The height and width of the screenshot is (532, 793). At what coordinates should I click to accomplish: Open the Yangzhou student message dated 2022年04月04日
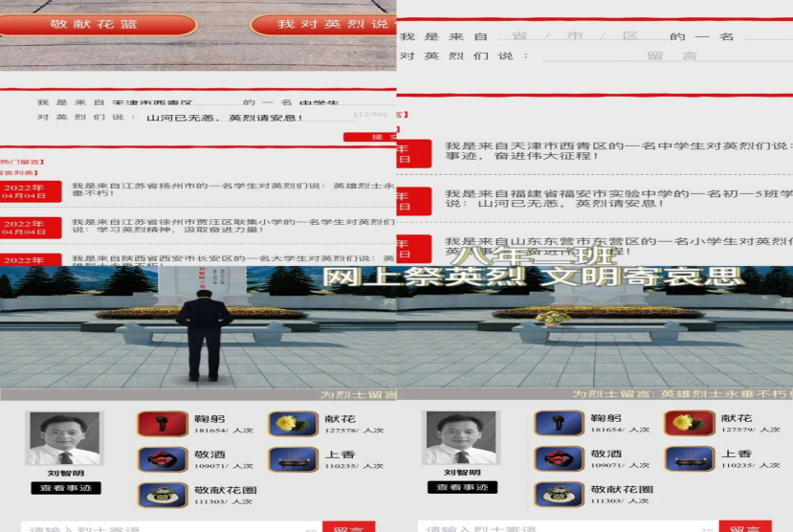pos(230,190)
